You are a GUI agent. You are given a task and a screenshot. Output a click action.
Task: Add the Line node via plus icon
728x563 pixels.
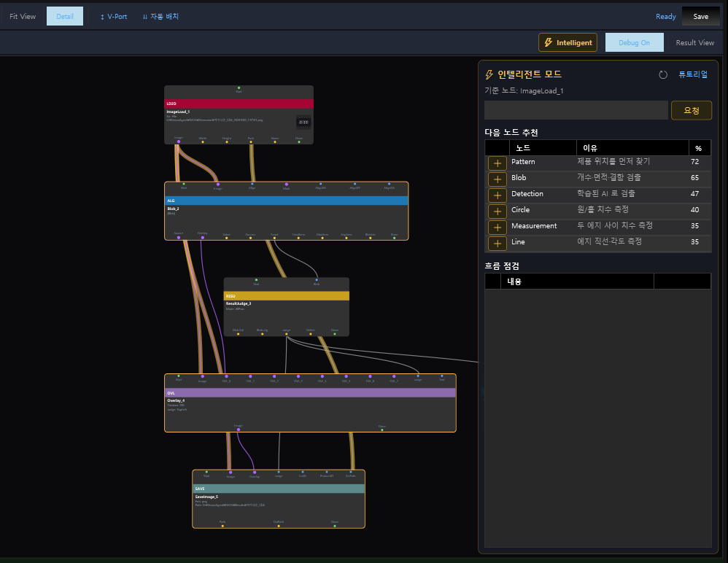(497, 243)
